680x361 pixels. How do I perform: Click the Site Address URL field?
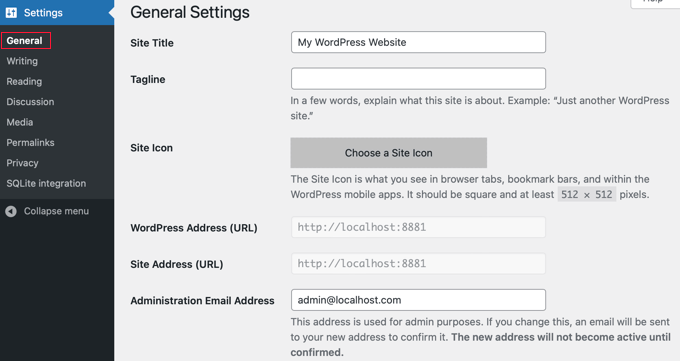(x=418, y=263)
